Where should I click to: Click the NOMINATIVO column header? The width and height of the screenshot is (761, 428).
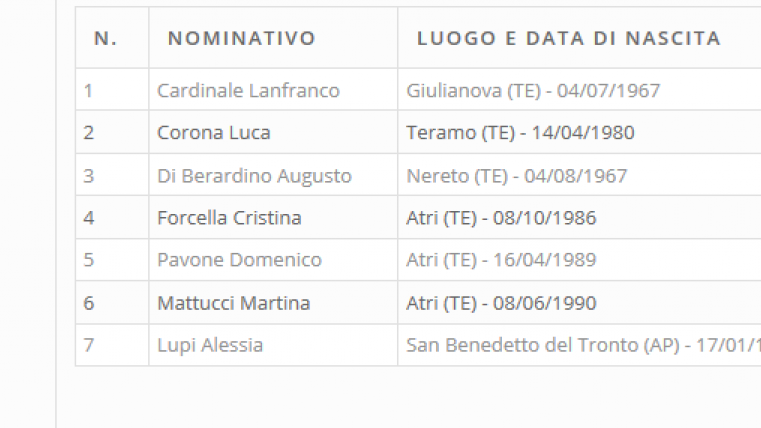click(242, 38)
